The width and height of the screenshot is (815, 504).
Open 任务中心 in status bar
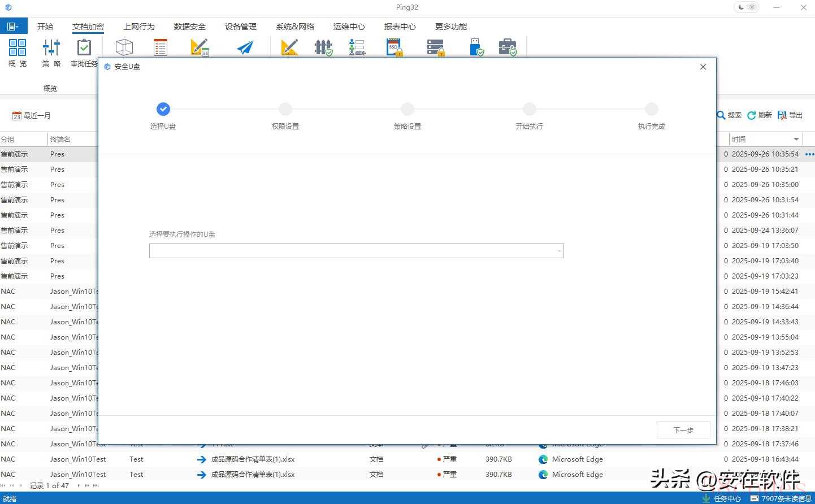(x=721, y=498)
